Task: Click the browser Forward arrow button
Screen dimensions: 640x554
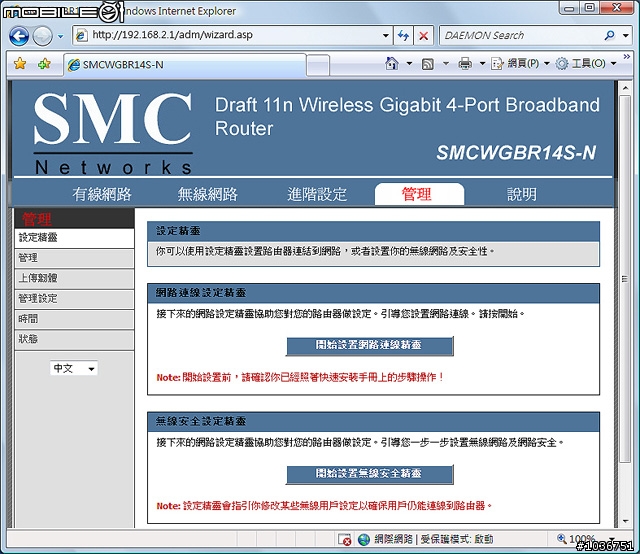Action: tap(42, 36)
